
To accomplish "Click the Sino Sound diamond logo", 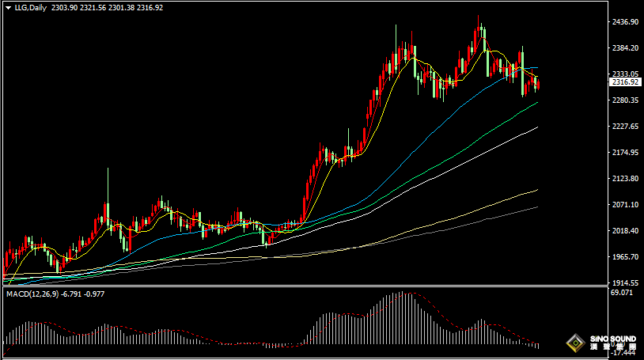I will [575, 343].
